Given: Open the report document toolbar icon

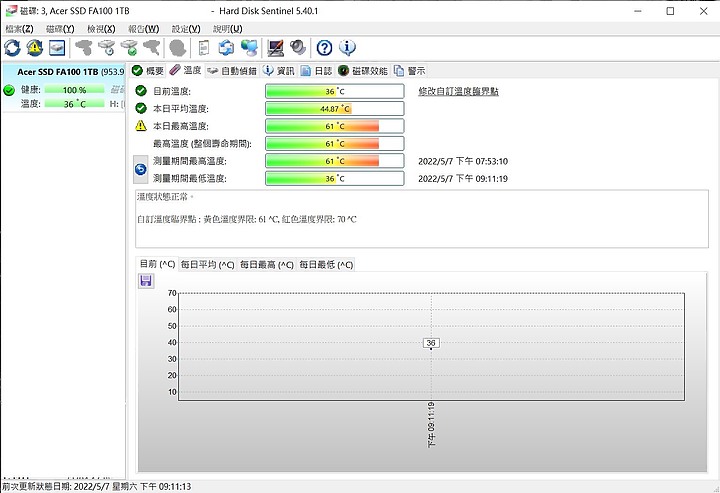Looking at the screenshot, I should [x=203, y=48].
